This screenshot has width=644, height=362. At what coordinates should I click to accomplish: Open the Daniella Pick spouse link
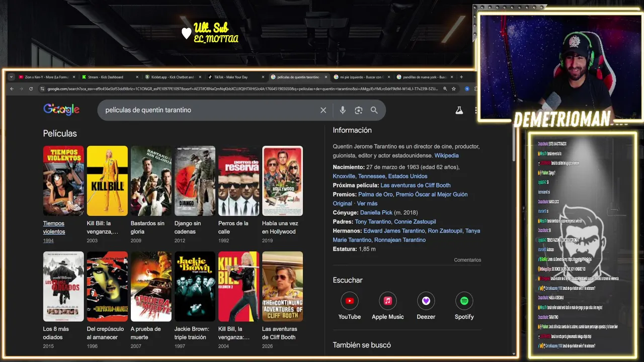tap(376, 212)
